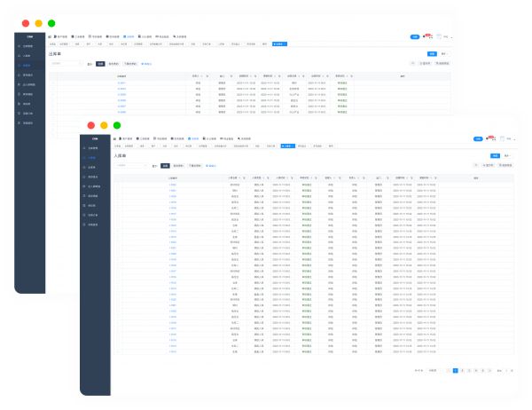Click the next page arrow in pagination
This screenshot has height=410, width=532.
489,370
